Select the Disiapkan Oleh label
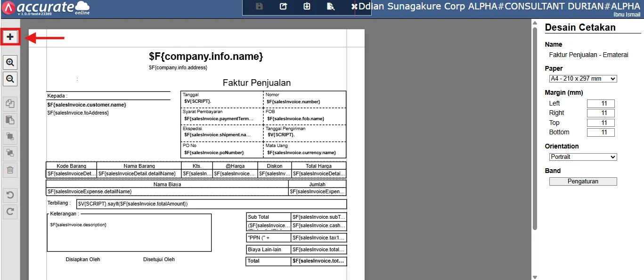 click(83, 260)
